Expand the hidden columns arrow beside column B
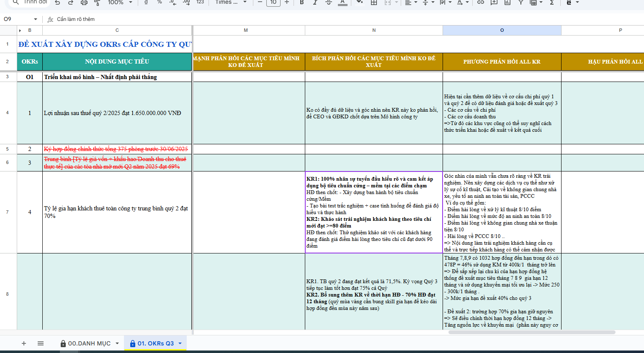644x353 pixels. click(x=20, y=30)
